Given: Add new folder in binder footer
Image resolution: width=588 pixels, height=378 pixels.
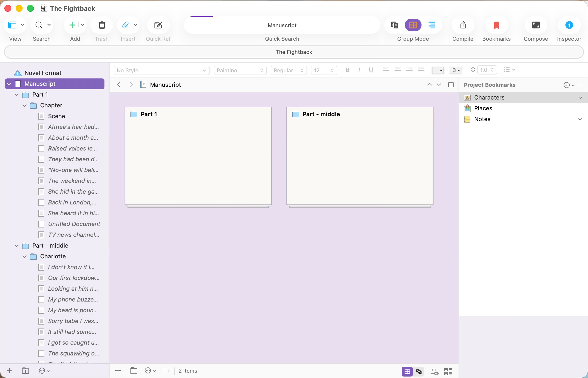Looking at the screenshot, I should click(26, 371).
